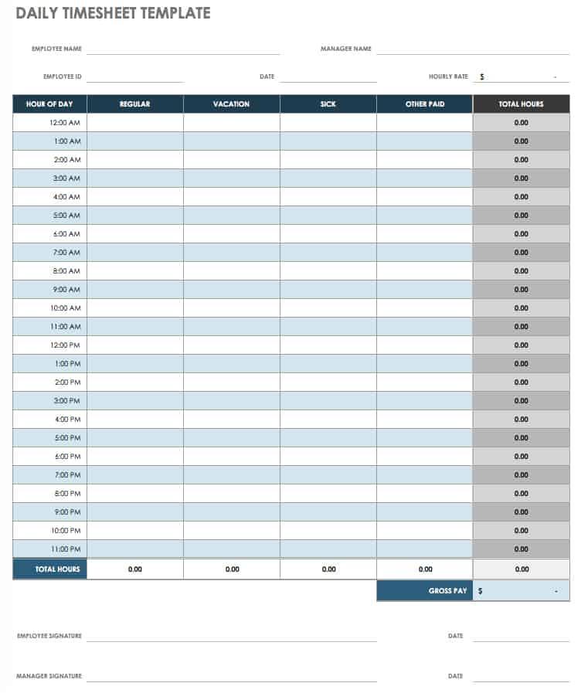Select the Regular column header
Screen dimensions: 588x700
pos(135,104)
